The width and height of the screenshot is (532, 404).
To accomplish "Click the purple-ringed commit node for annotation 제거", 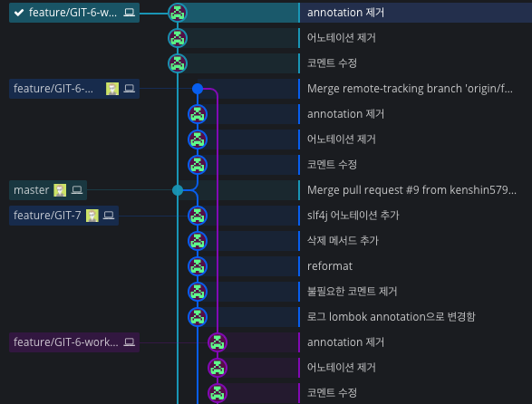I will point(218,342).
